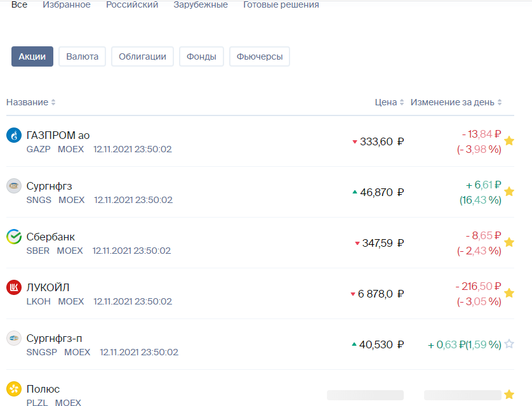Click the SNGS ticker text
Image resolution: width=532 pixels, height=406 pixels.
coord(39,200)
